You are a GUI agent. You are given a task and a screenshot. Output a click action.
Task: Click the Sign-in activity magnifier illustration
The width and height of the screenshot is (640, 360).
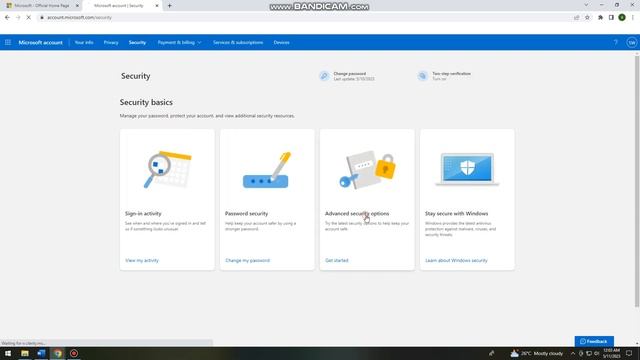[x=167, y=169]
